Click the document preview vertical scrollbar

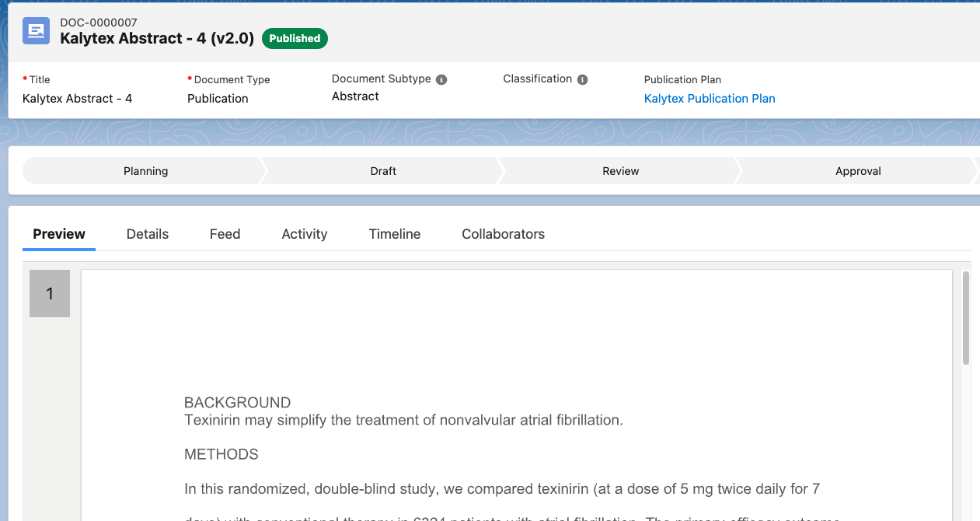pyautogui.click(x=966, y=319)
